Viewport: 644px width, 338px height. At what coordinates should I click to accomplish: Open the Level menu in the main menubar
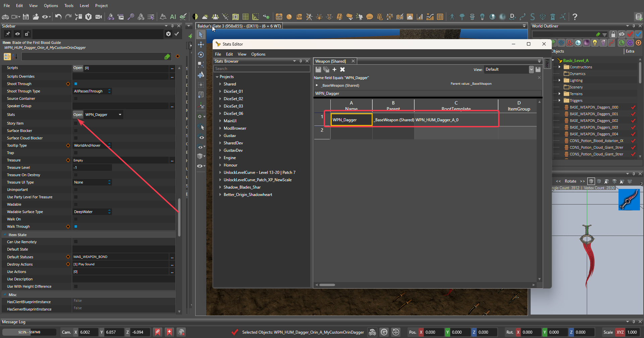tap(84, 6)
